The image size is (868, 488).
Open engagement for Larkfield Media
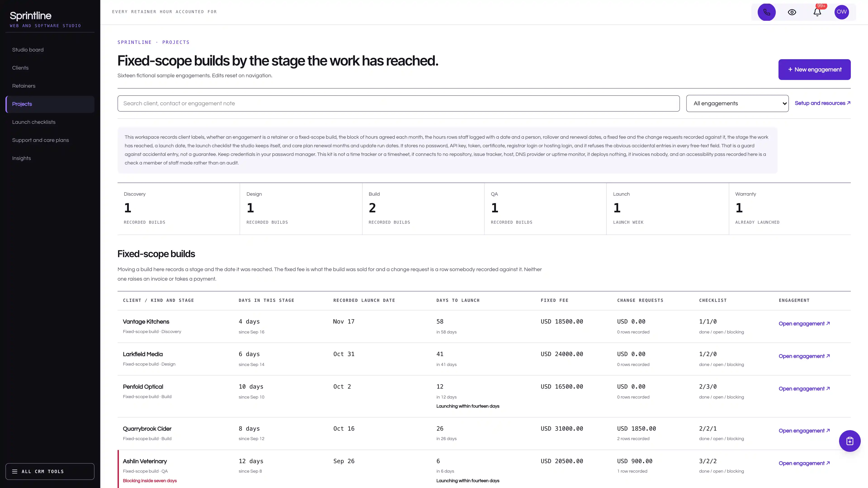point(804,356)
